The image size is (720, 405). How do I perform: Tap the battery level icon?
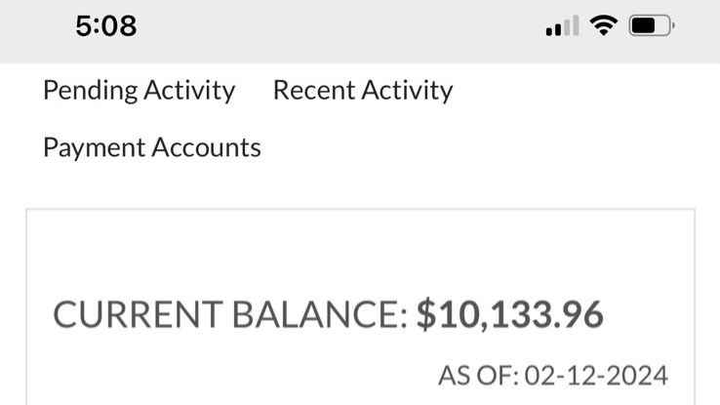point(652,26)
